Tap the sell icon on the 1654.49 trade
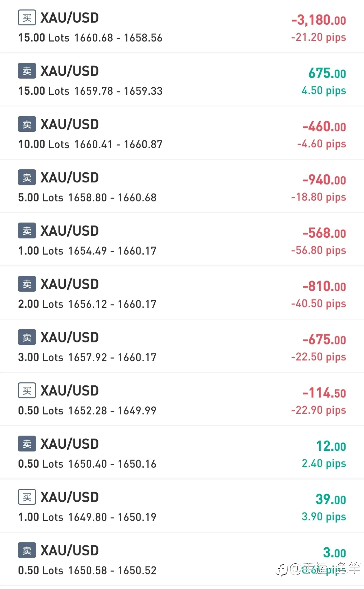 tap(27, 231)
